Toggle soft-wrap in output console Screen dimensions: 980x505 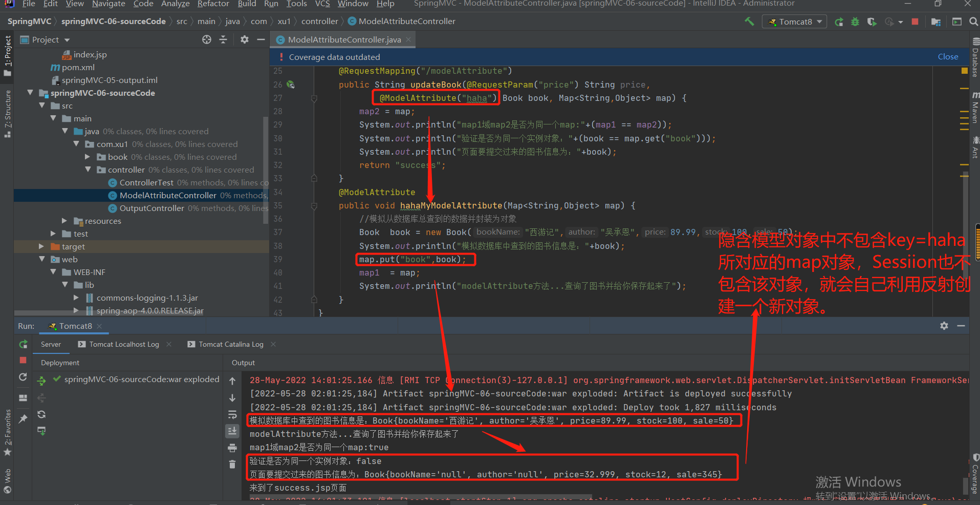232,414
